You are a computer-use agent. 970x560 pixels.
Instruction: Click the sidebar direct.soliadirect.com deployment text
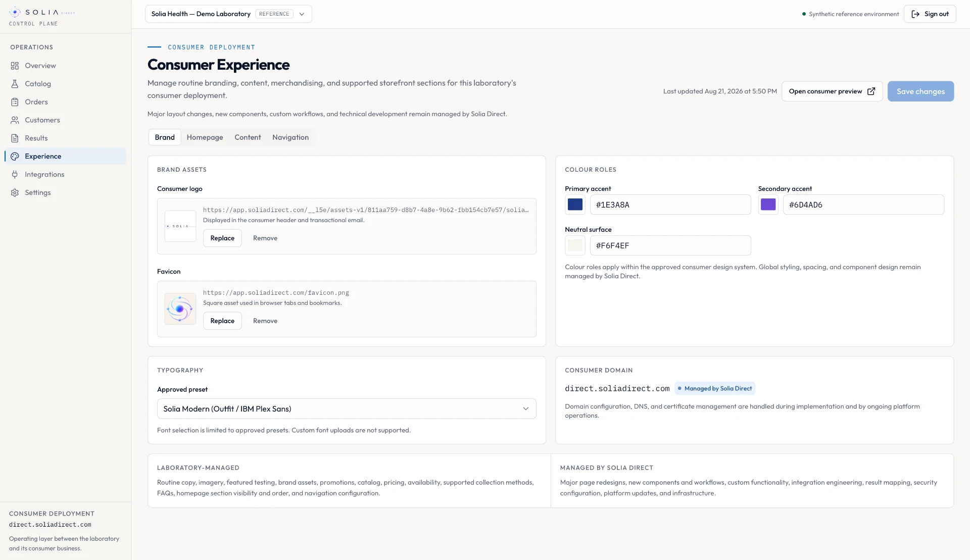tap(50, 525)
